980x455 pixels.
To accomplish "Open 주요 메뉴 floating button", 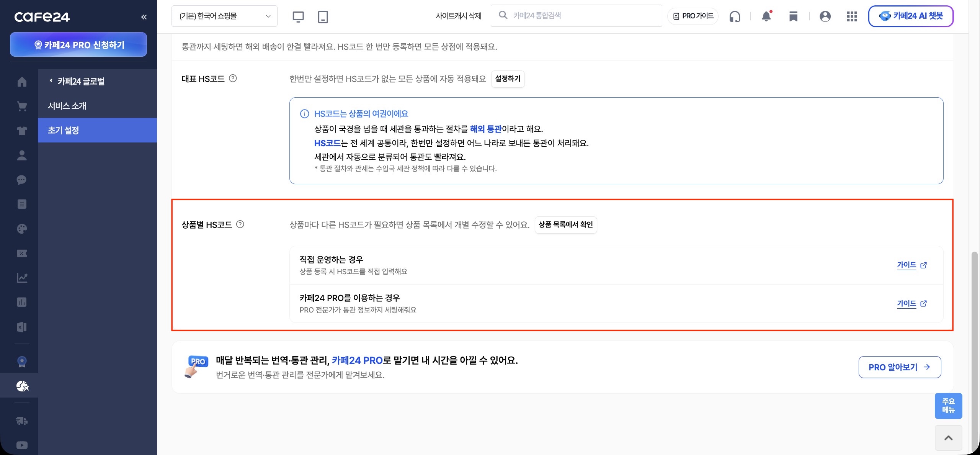I will click(x=948, y=406).
